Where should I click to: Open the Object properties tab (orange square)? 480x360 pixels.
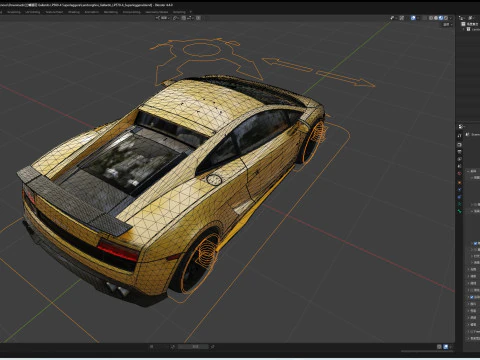click(x=460, y=182)
